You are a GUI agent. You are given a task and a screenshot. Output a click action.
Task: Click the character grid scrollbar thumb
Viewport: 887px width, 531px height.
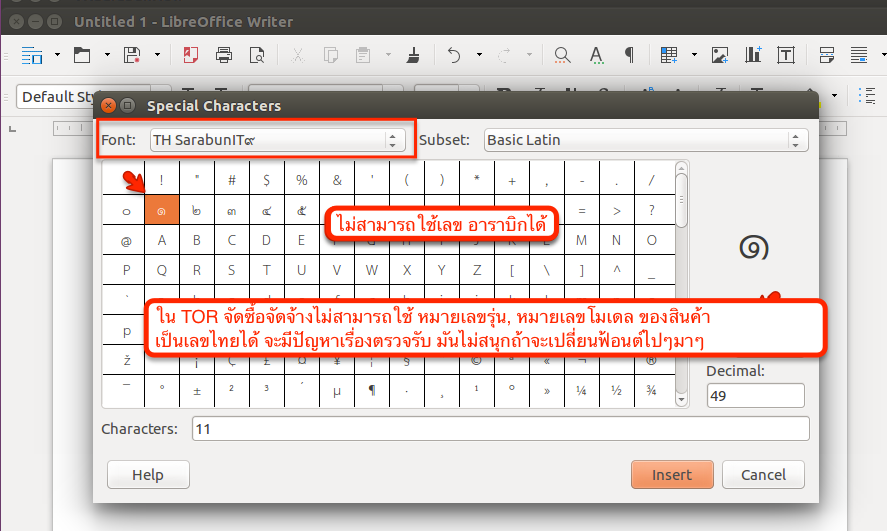coord(682,201)
